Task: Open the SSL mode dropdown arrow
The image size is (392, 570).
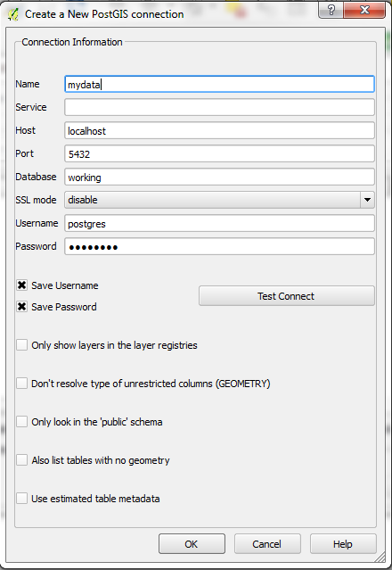Action: pos(367,200)
